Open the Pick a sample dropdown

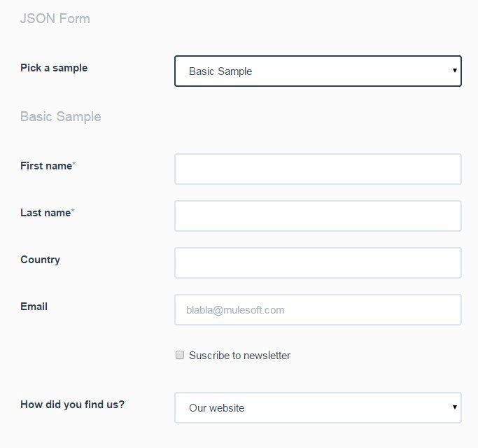pyautogui.click(x=317, y=71)
